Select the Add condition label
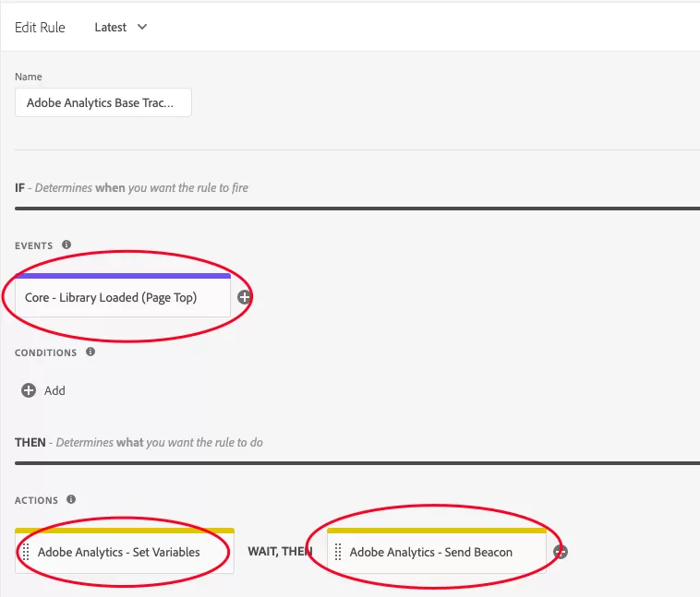The image size is (700, 597). pos(54,391)
